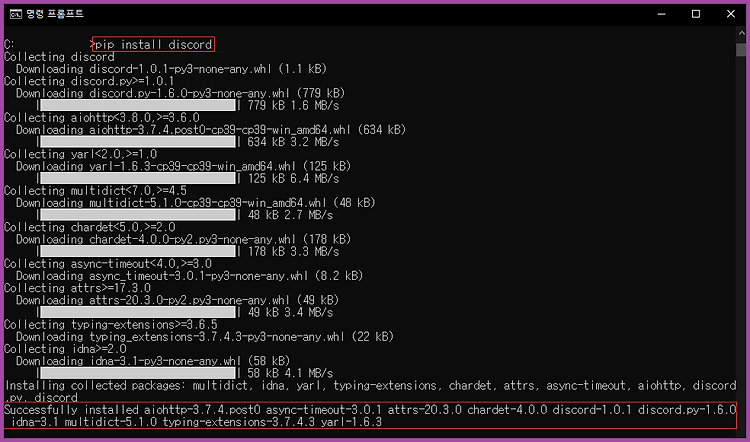Click the 'pip install discord' command text

click(x=154, y=44)
